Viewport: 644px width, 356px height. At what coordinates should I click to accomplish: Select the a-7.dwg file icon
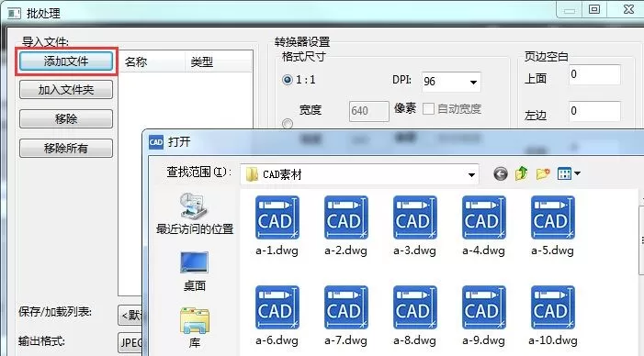point(346,307)
